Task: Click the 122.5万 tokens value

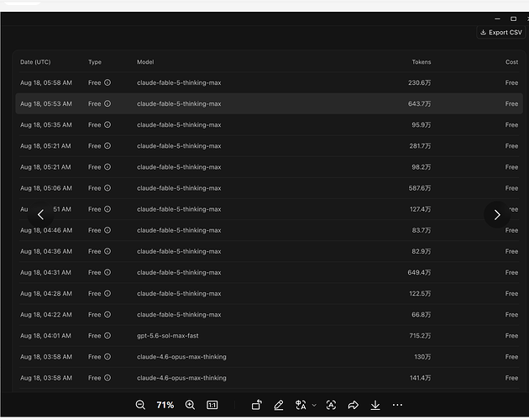Action: [420, 294]
